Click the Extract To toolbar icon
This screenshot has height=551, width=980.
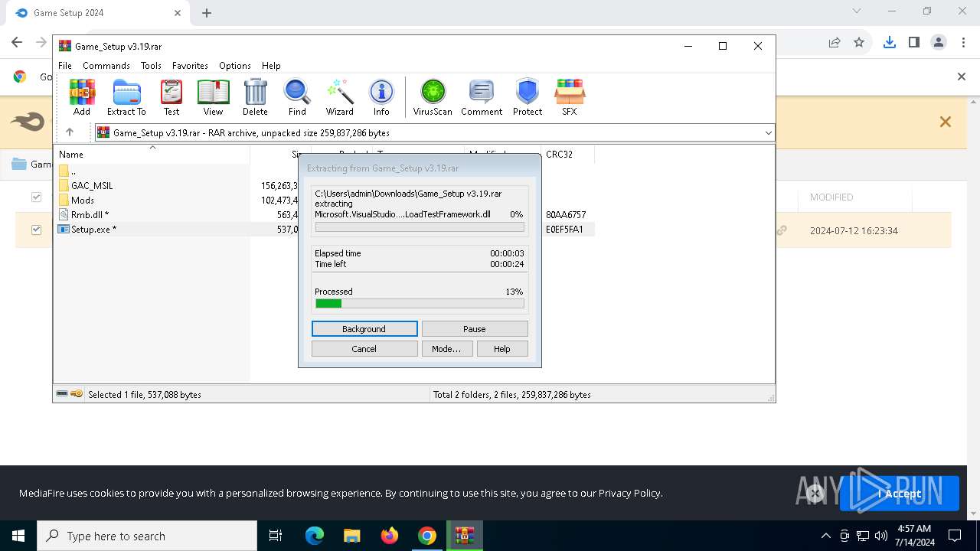(x=126, y=97)
